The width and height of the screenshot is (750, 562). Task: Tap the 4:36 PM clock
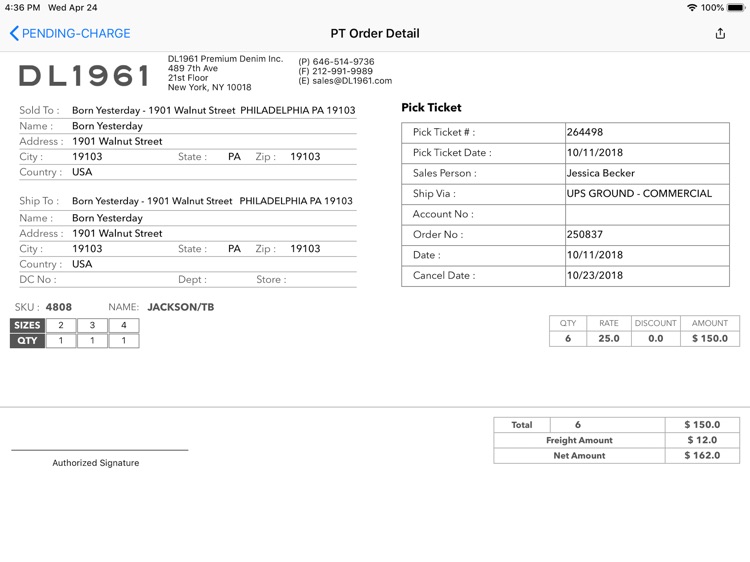pyautogui.click(x=22, y=8)
